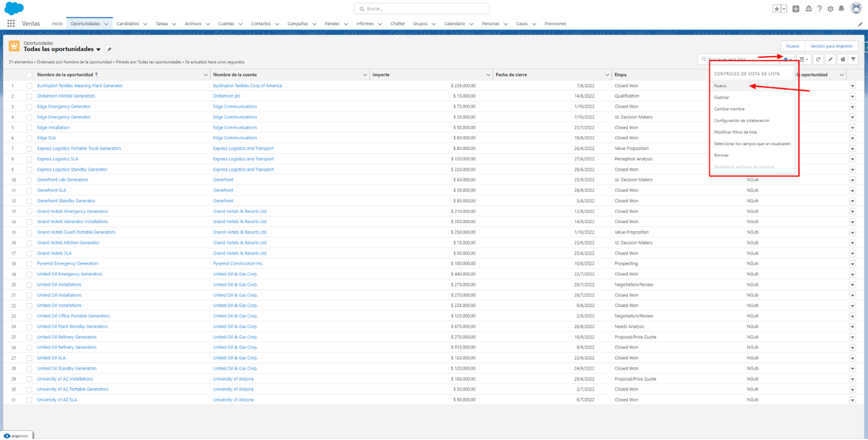Open the App Launcher grid icon
Image resolution: width=868 pixels, height=440 pixels.
point(11,23)
